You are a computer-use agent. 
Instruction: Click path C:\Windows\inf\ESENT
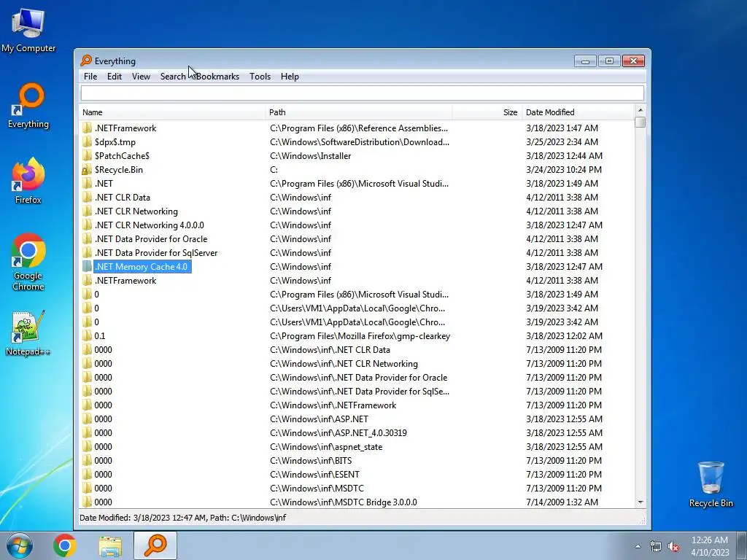pyautogui.click(x=314, y=474)
